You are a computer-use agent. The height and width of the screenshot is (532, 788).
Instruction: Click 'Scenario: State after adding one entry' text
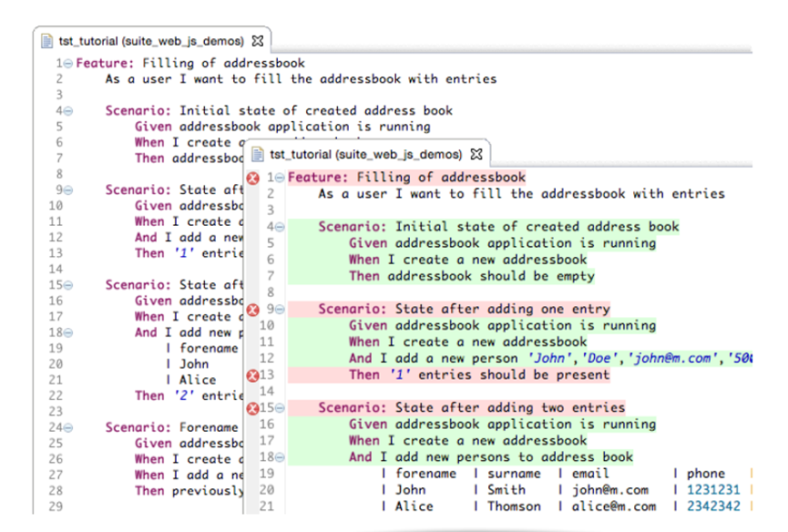(x=464, y=309)
